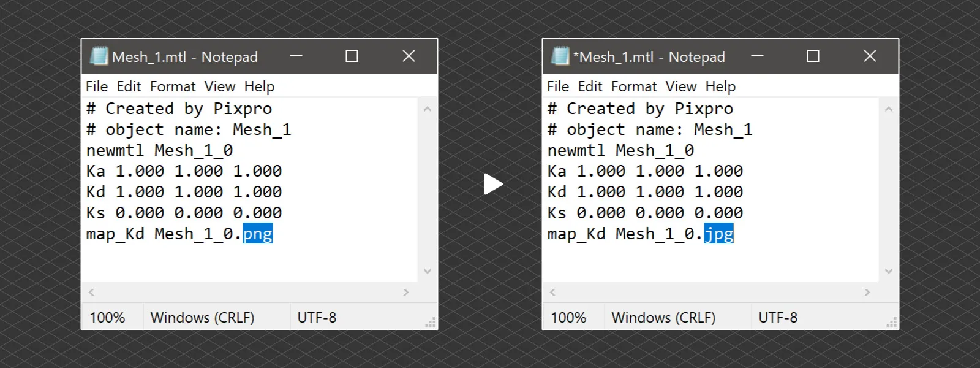Click highlighted "jpg" text in right Notepad
This screenshot has width=980, height=368.
tap(719, 234)
